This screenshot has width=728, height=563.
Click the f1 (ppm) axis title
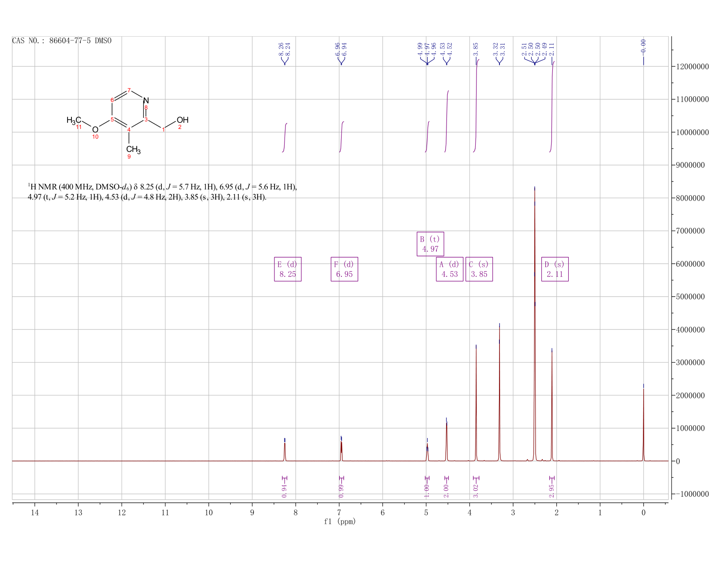340,521
